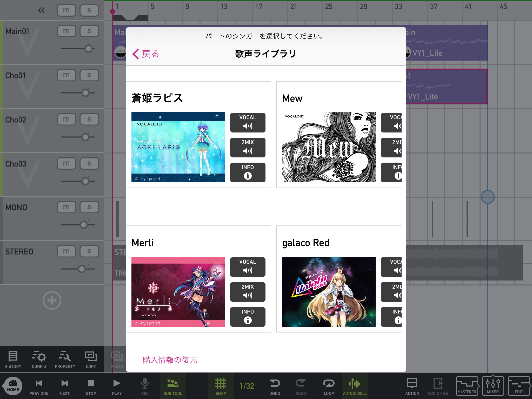532x399 pixels.
Task: Collapse the track header panel
Action: pyautogui.click(x=42, y=10)
